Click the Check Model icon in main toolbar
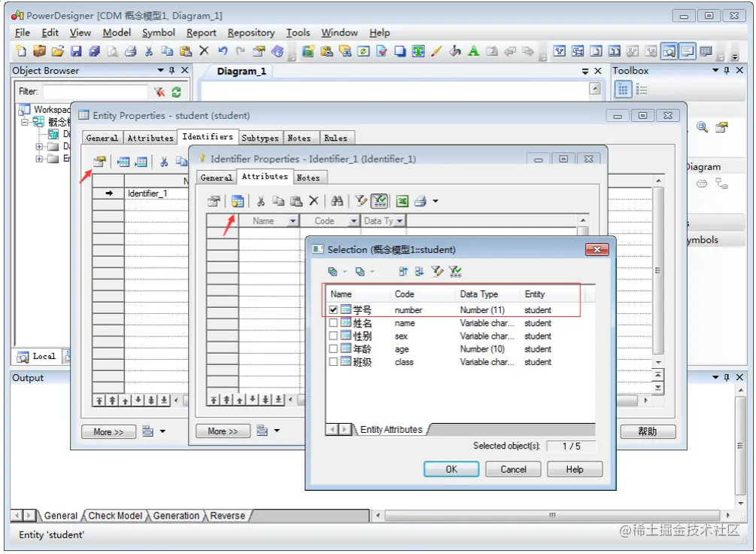756x554 pixels. (382, 50)
